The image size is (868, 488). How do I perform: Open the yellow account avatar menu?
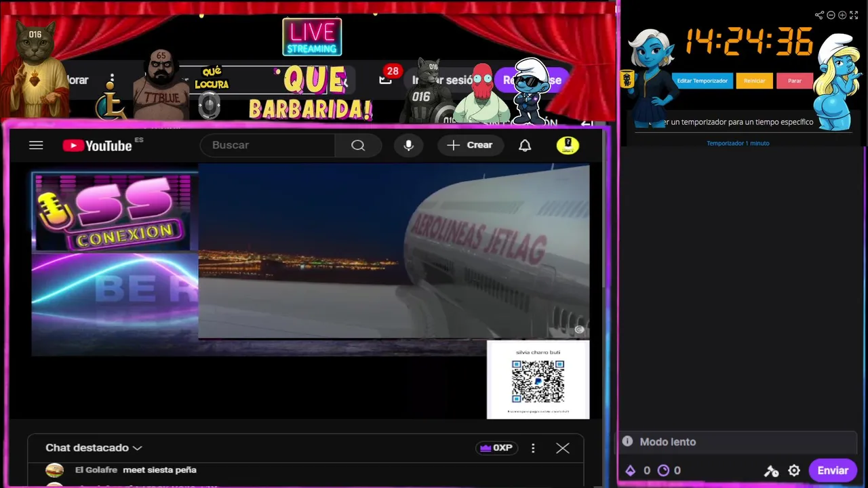point(568,145)
